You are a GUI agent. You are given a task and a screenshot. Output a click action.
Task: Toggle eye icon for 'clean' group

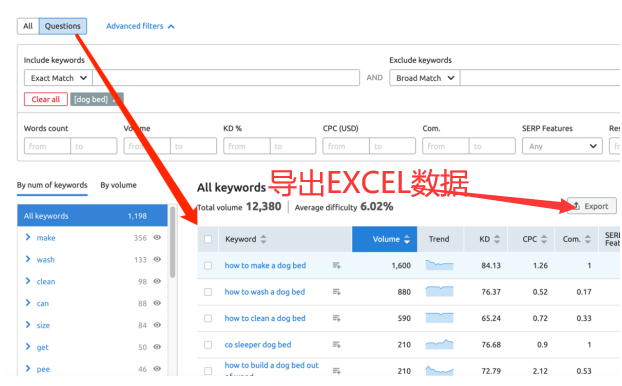tap(157, 281)
